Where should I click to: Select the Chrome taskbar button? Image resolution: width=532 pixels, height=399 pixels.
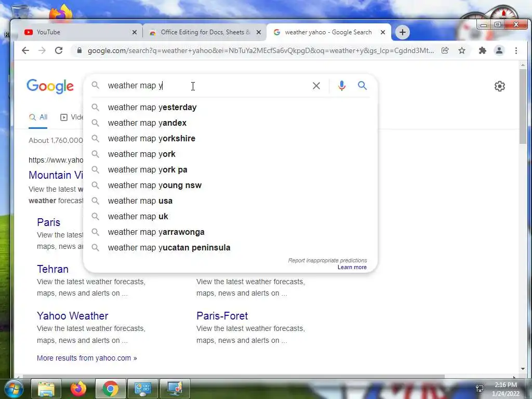click(x=111, y=389)
